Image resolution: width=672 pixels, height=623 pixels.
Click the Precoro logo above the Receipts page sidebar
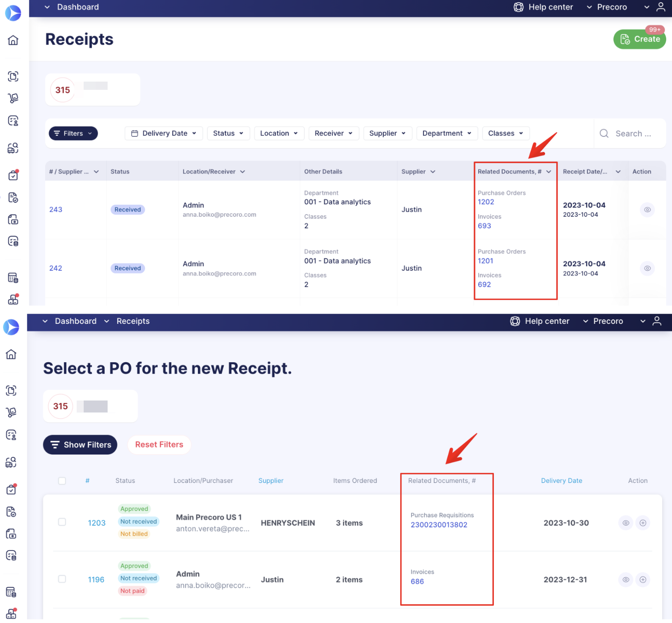(13, 13)
